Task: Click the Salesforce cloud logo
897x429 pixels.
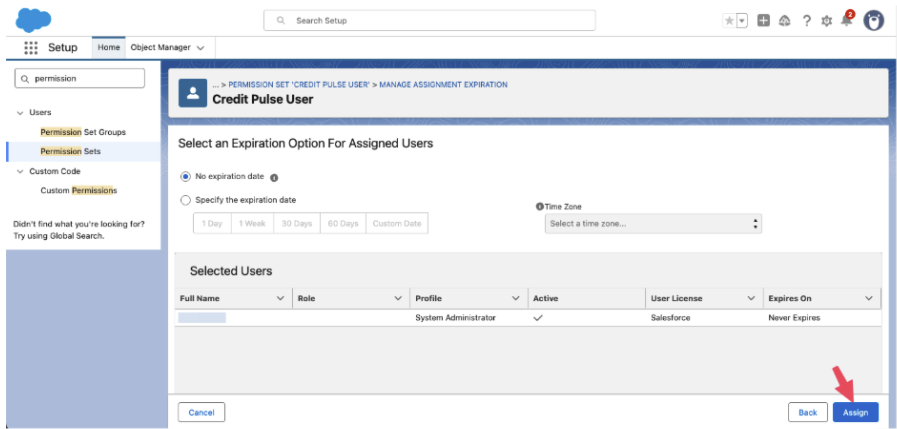Action: [34, 19]
